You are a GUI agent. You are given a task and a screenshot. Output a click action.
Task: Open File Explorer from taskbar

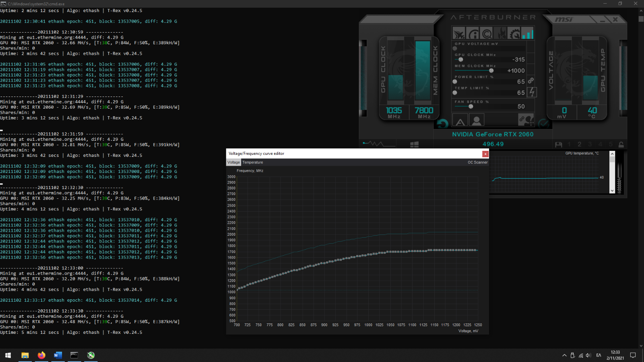[x=25, y=355]
